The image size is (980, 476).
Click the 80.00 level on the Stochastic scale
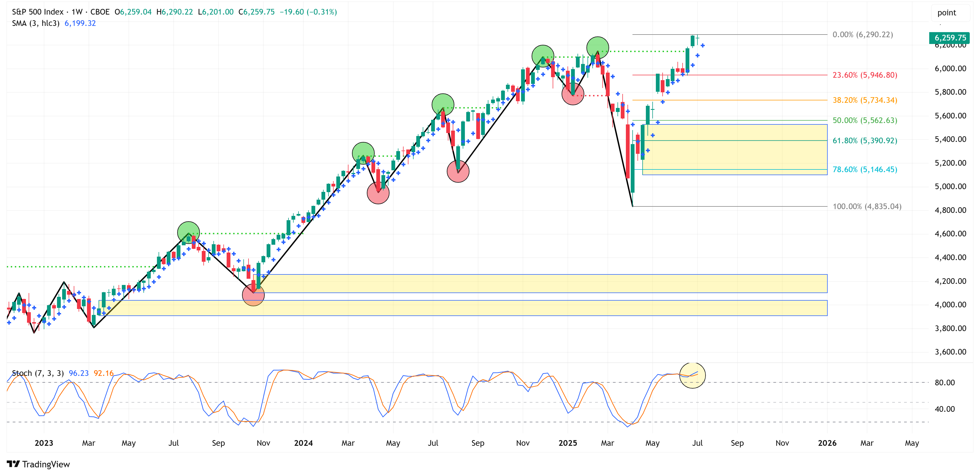(x=944, y=382)
